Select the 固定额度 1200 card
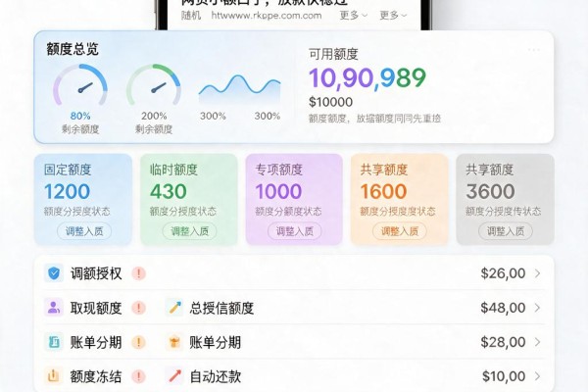 pyautogui.click(x=83, y=199)
